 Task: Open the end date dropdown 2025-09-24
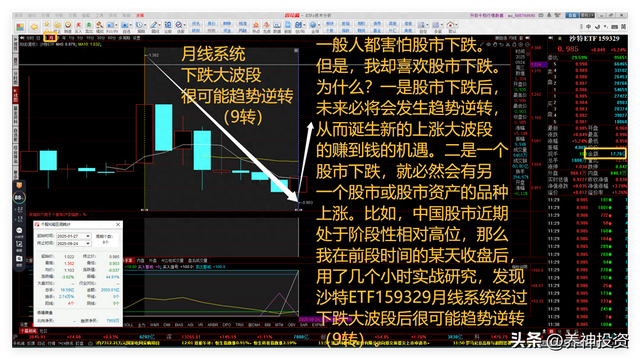tap(88, 243)
